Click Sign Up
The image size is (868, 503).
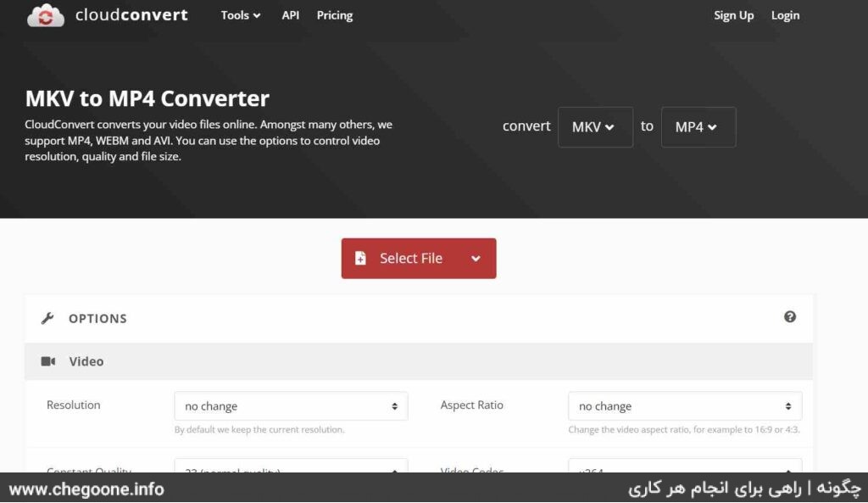(x=733, y=15)
